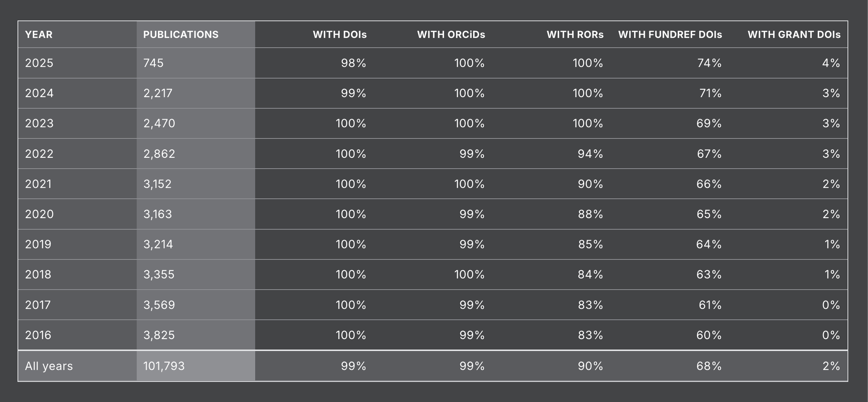Select the 2019 year row
Screen dimensions: 868x402
38,245
